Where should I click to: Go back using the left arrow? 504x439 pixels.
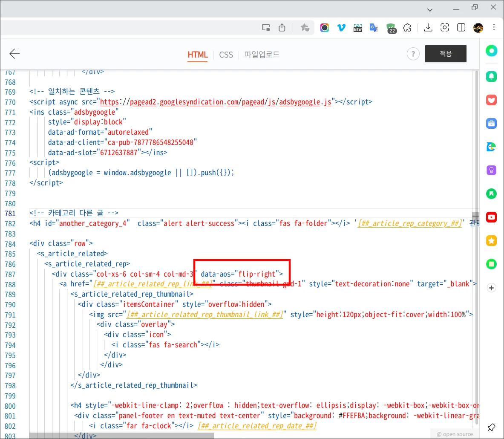(x=14, y=54)
